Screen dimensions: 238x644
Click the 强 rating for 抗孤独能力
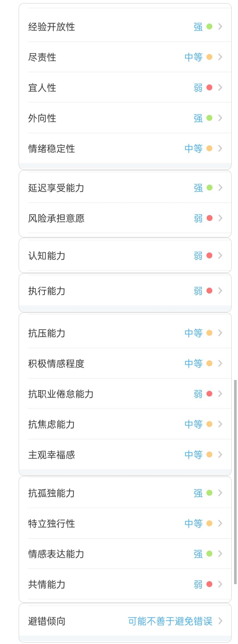pyautogui.click(x=198, y=493)
